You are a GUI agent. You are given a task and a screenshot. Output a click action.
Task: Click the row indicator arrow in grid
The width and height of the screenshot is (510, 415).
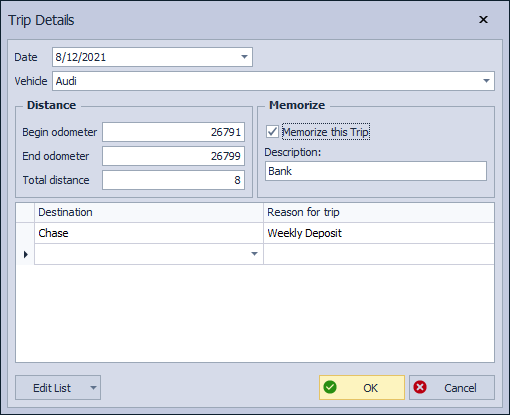26,254
